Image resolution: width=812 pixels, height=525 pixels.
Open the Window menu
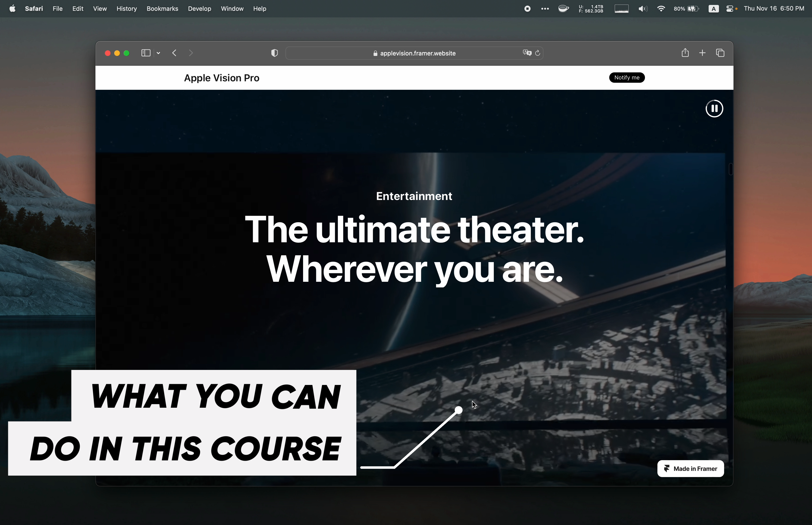click(x=232, y=8)
